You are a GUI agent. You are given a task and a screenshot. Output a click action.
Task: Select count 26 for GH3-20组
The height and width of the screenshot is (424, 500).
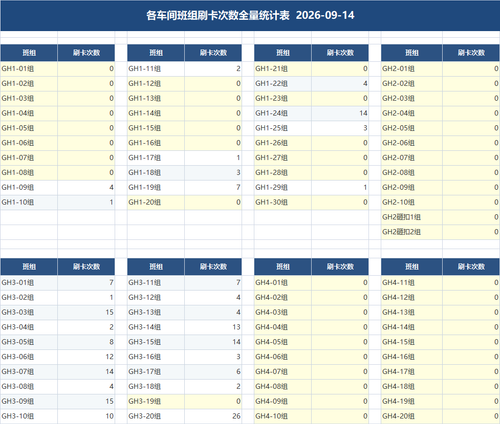pos(213,416)
